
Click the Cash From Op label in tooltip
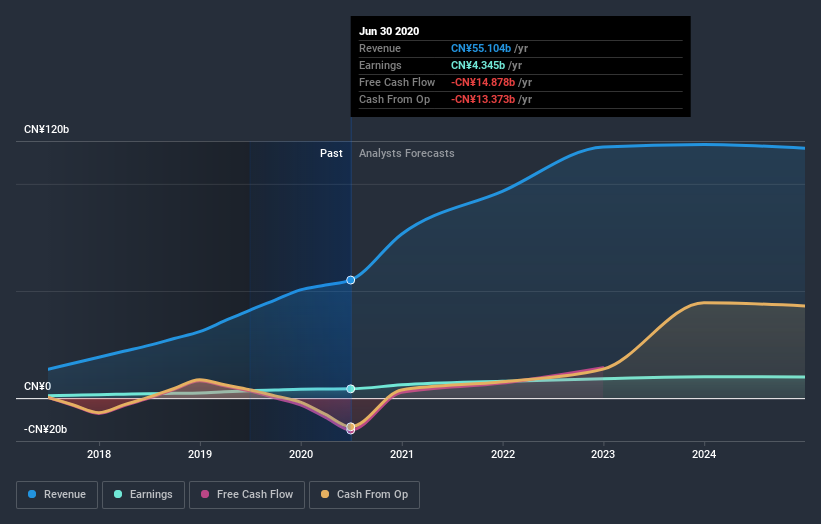point(394,99)
